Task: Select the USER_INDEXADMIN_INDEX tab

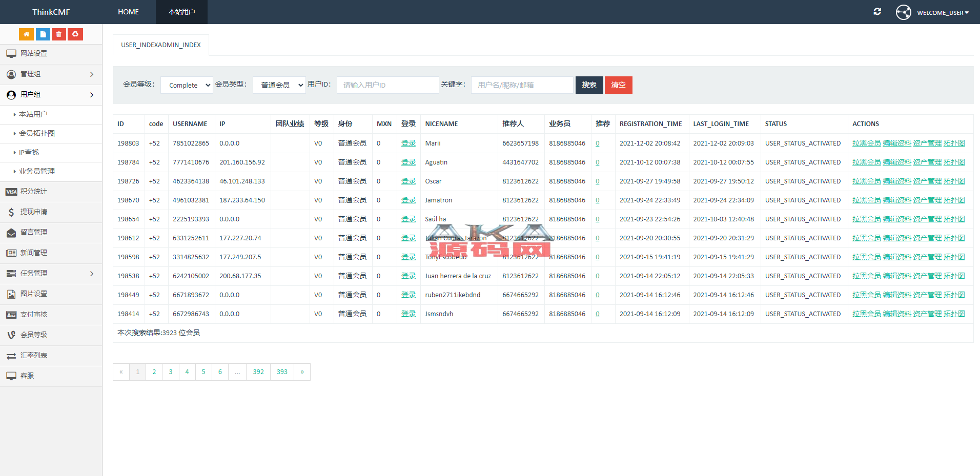Action: (x=161, y=45)
